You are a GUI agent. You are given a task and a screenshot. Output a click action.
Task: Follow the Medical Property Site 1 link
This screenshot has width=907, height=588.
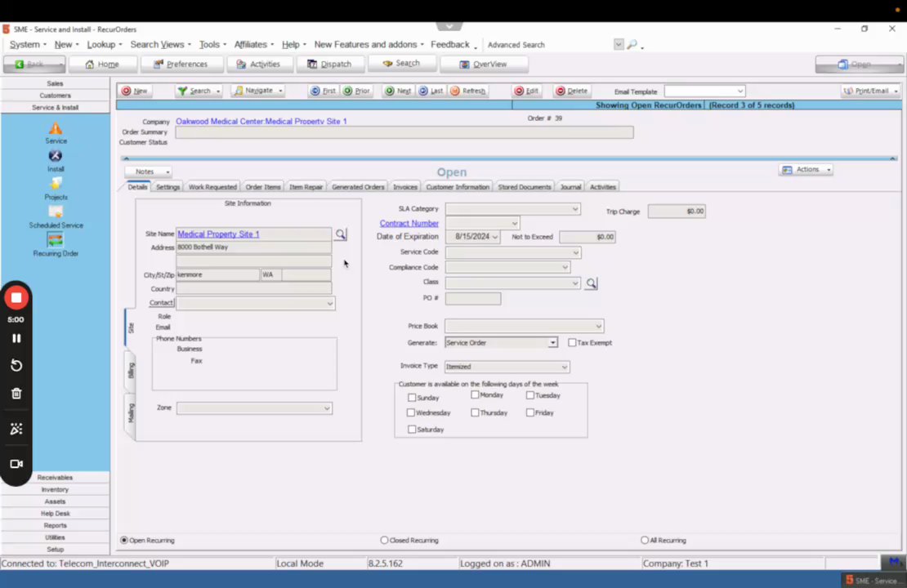[218, 234]
